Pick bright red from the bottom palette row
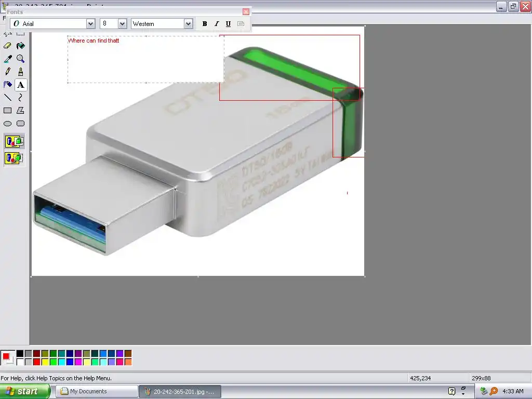The height and width of the screenshot is (399, 532). [x=37, y=362]
